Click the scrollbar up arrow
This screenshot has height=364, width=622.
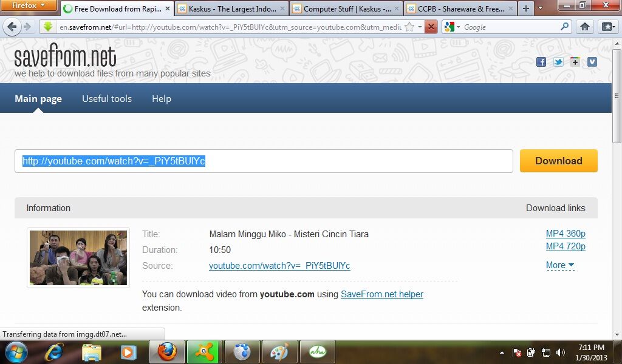[617, 43]
